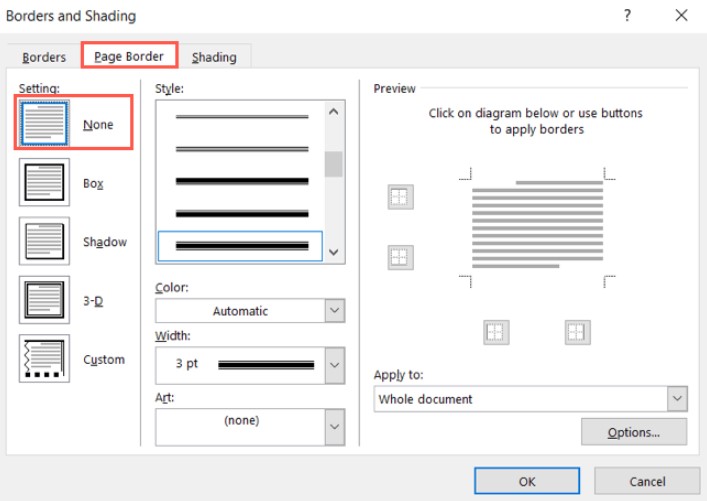
Task: Click the Style list scroll down arrow
Action: point(334,252)
